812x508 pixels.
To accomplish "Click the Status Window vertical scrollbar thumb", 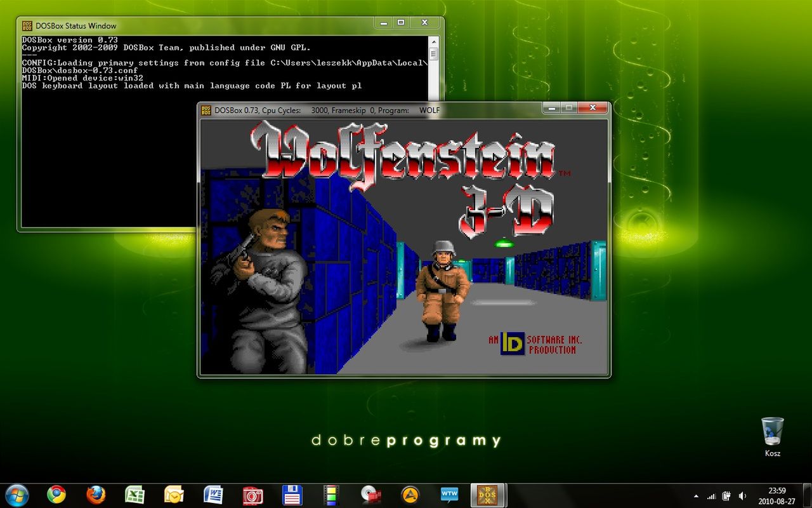I will pyautogui.click(x=433, y=54).
